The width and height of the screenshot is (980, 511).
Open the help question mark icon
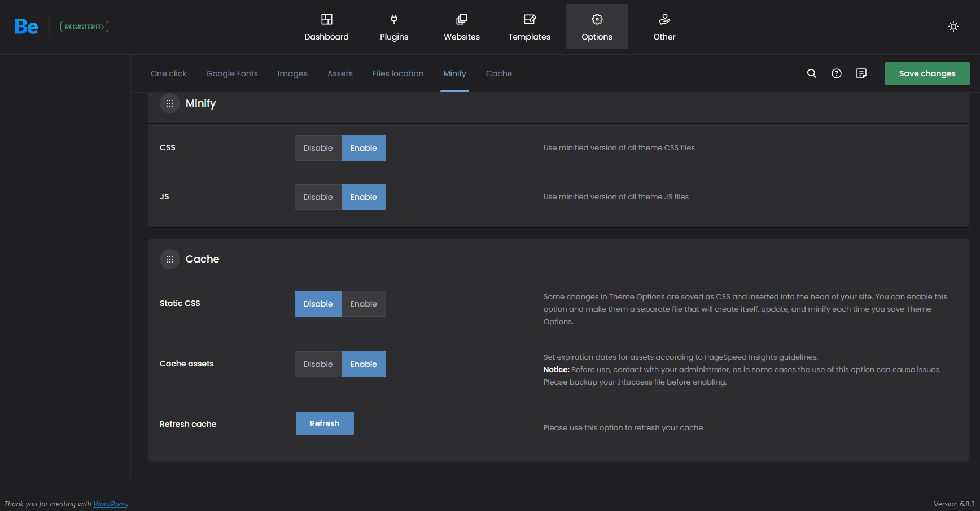pos(836,73)
